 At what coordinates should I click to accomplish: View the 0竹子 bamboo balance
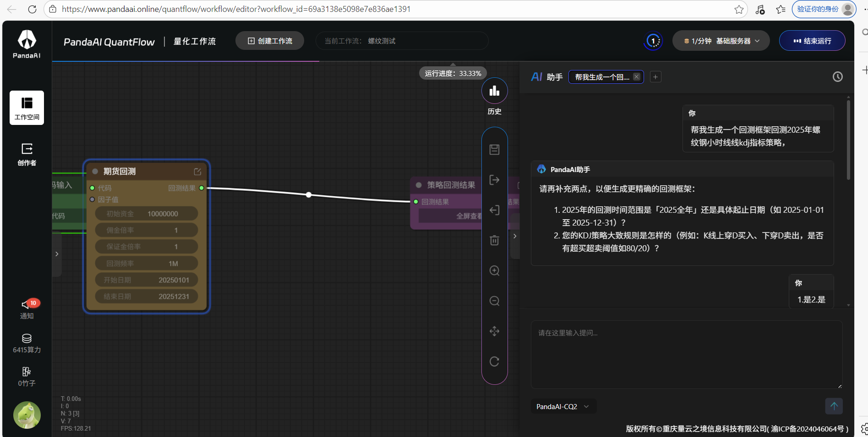pos(27,377)
